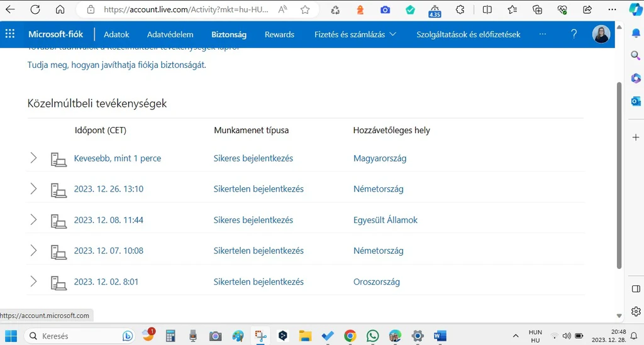
Task: Expand the 'Kevesebb, mint 1 perce' activity row
Action: coord(34,158)
